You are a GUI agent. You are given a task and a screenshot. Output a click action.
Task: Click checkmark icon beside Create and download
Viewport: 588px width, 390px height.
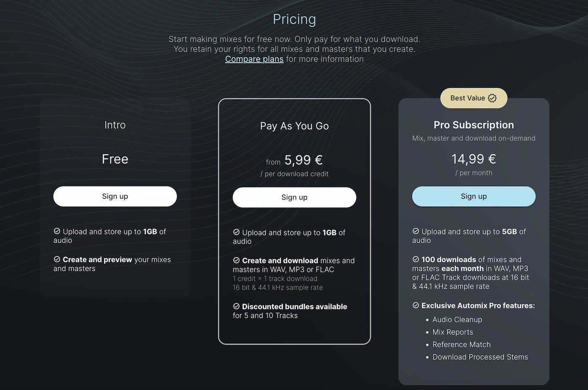[236, 260]
